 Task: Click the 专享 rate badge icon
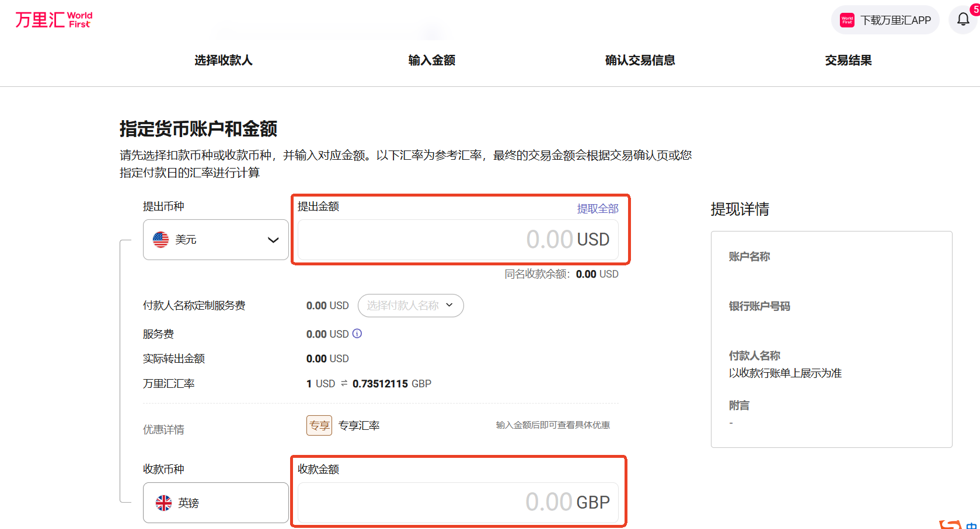coord(319,425)
